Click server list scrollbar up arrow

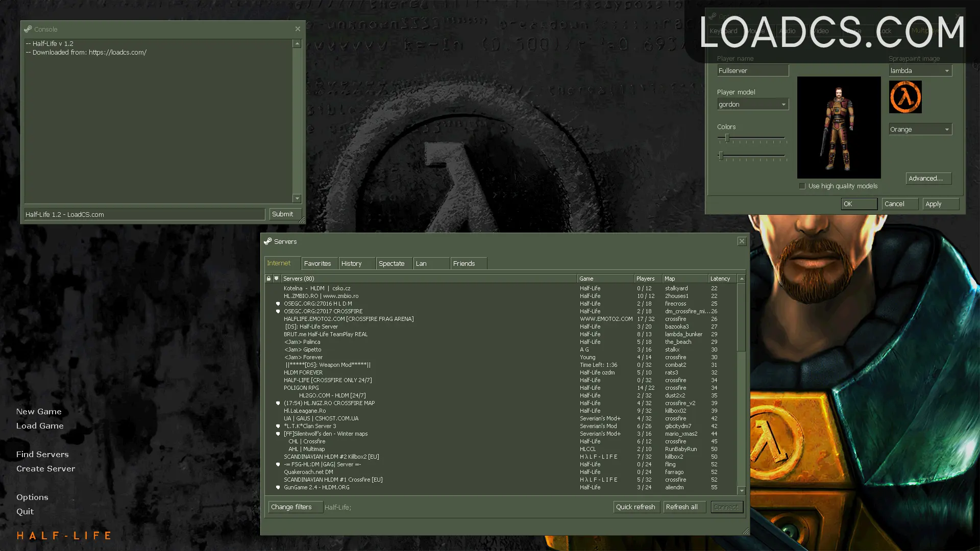[742, 279]
